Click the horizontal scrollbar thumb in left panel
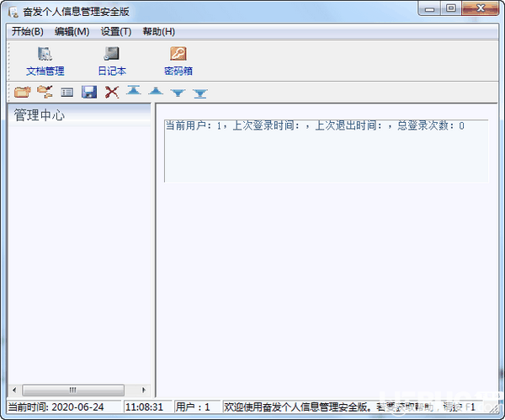This screenshot has width=505, height=420. click(x=73, y=390)
